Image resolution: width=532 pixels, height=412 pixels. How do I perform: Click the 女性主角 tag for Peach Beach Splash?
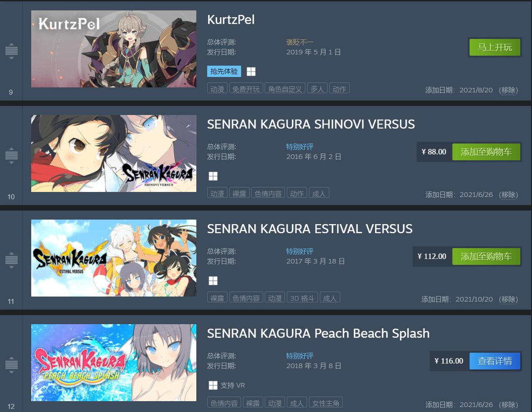pos(326,403)
